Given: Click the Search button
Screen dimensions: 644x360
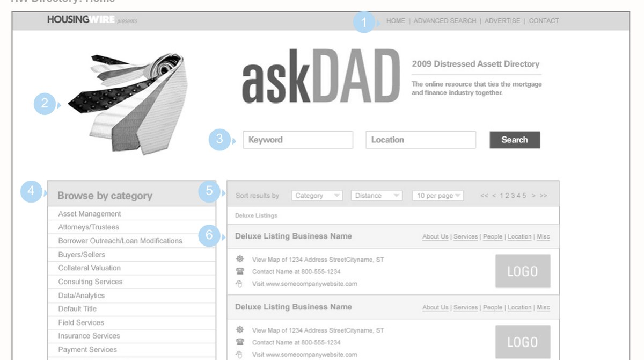Looking at the screenshot, I should click(515, 140).
